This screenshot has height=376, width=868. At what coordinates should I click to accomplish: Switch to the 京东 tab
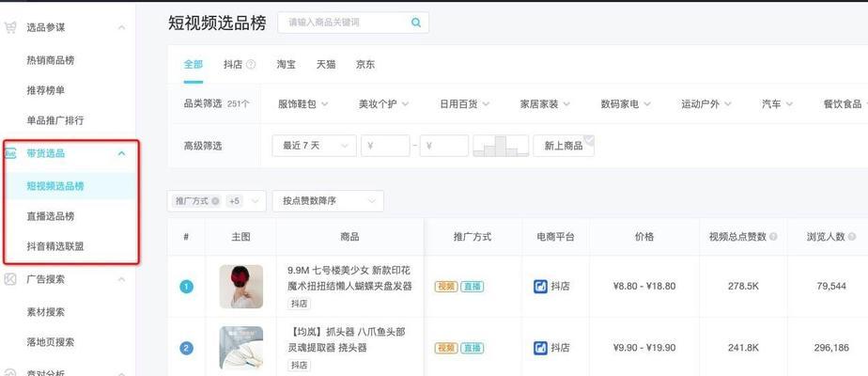(365, 64)
